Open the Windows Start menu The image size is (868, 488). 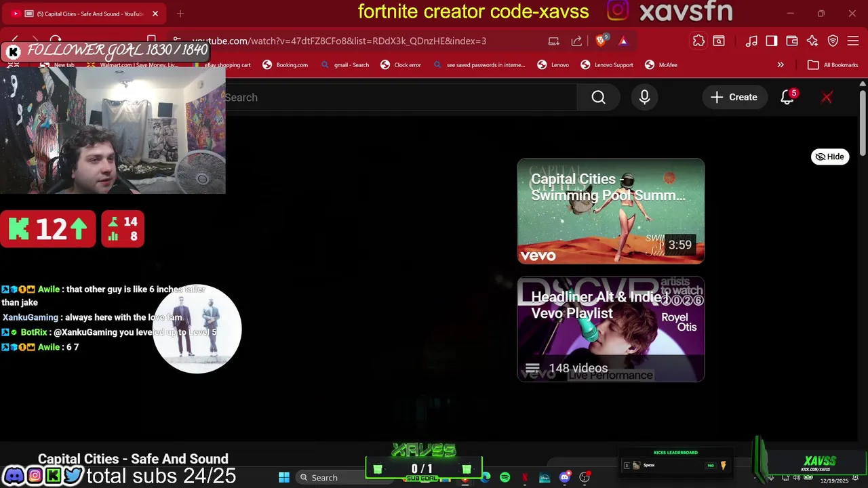284,478
